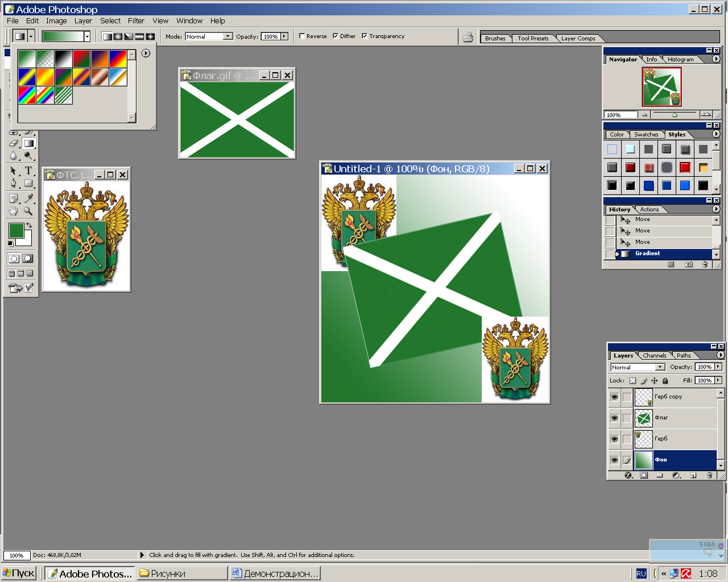Swap foreground and background colors arrow
Viewport: 728px width, 582px height.
pos(29,226)
